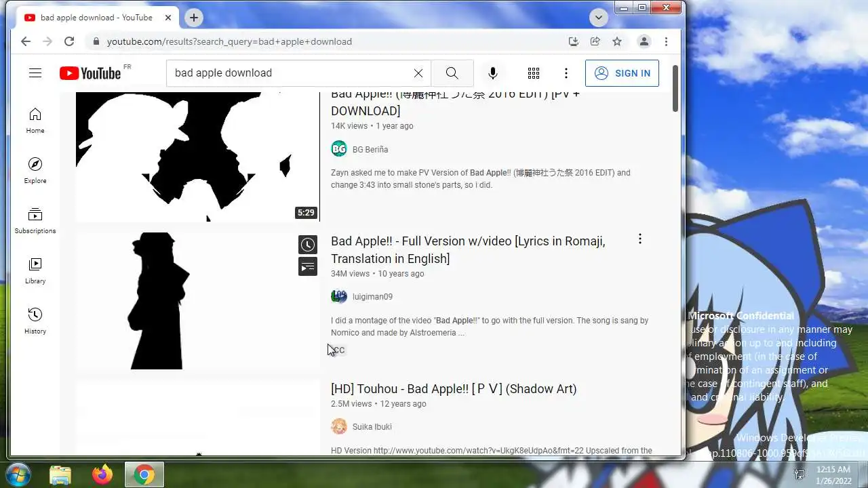Screen dimensions: 868x488
Task: Add luigiman09 video to queue
Action: click(308, 266)
